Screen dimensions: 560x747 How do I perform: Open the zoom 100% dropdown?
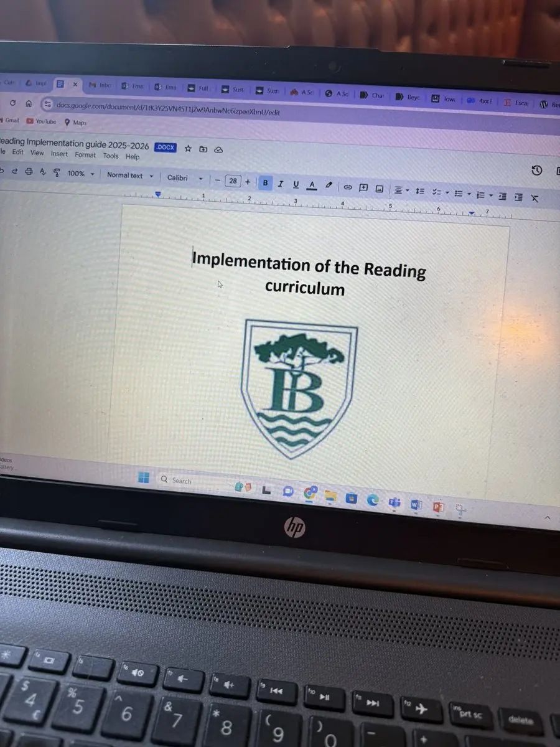[x=80, y=174]
